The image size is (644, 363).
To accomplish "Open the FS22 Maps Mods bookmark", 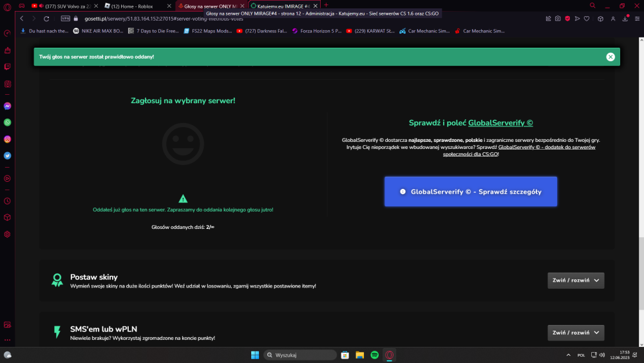I will [207, 31].
